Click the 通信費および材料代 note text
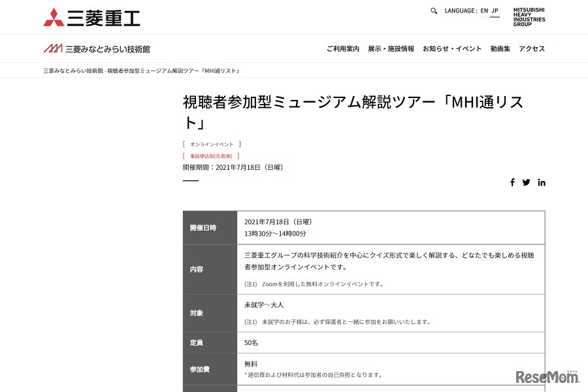 (x=314, y=375)
